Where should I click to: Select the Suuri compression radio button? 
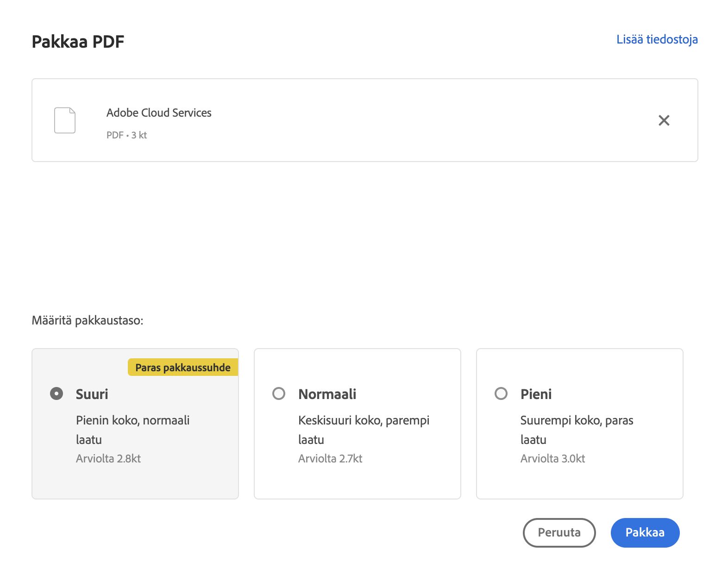pyautogui.click(x=56, y=394)
